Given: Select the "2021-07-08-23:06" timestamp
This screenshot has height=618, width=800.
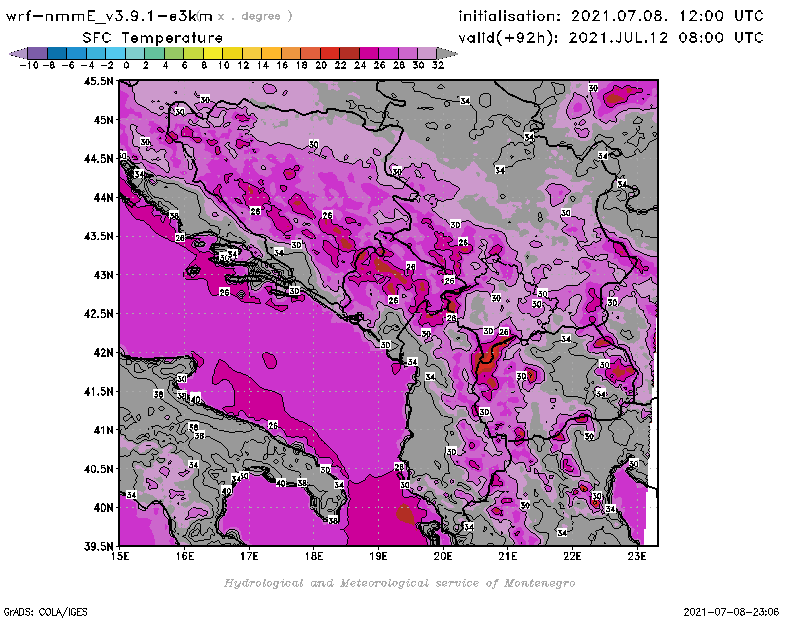Looking at the screenshot, I should click(x=731, y=612).
